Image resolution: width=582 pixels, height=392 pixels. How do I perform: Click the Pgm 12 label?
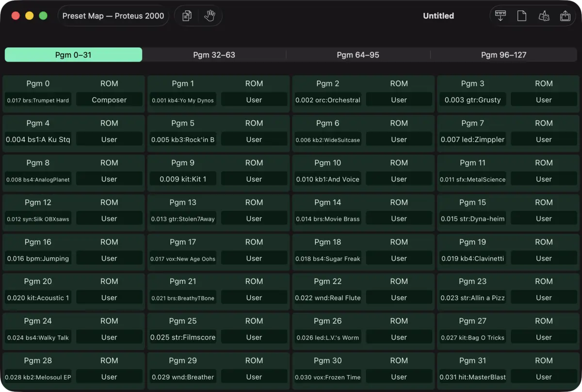pos(38,202)
